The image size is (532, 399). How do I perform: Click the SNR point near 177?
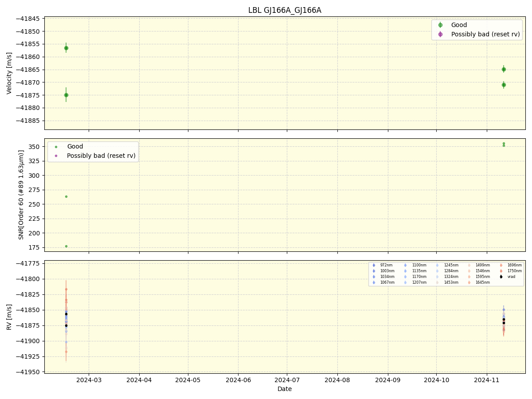pyautogui.click(x=66, y=246)
